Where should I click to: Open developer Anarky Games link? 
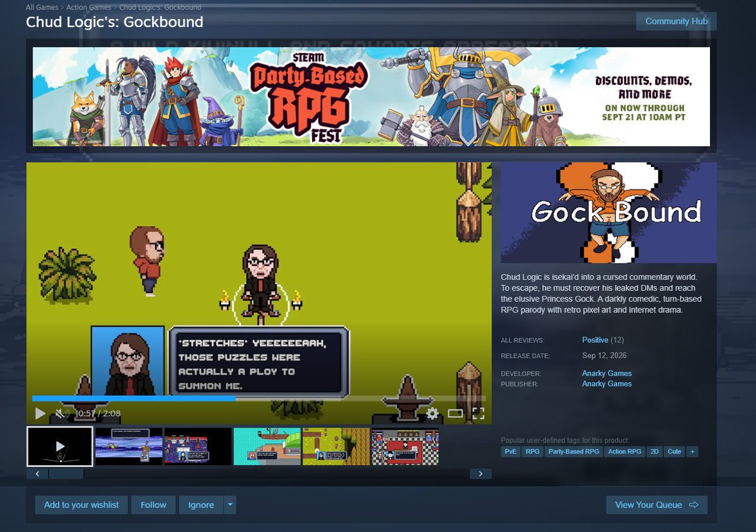click(x=607, y=373)
